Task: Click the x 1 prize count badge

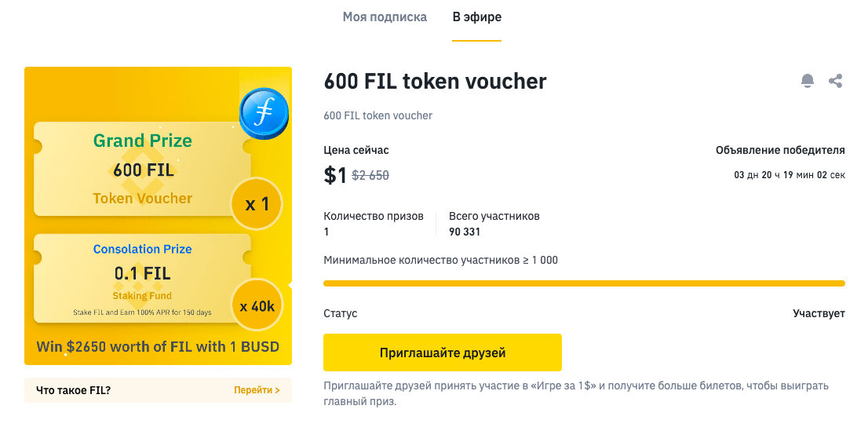Action: pos(257,205)
